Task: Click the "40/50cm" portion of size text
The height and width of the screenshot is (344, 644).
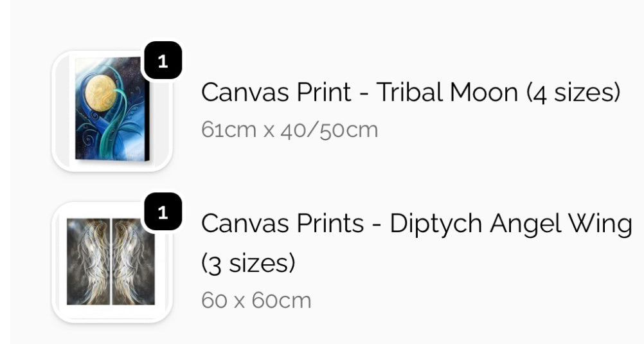Action: [x=328, y=131]
